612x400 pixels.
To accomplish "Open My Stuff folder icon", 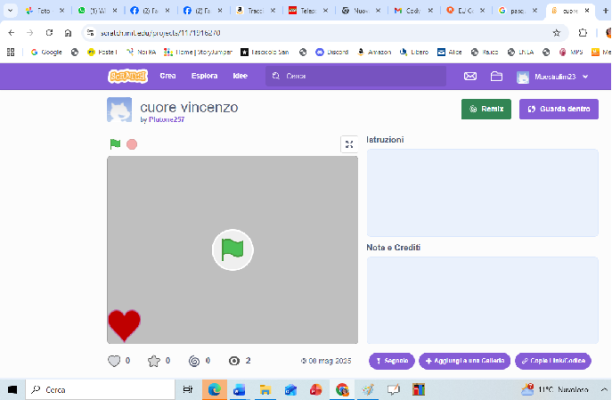I will [497, 76].
